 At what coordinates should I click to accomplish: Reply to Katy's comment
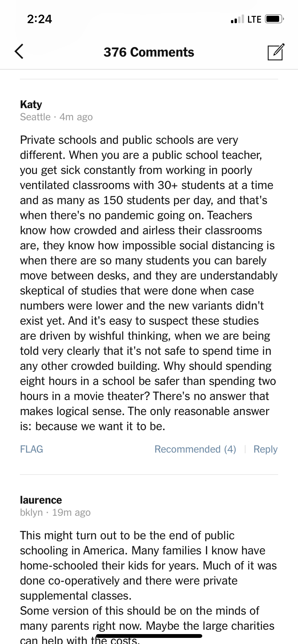pos(265,449)
